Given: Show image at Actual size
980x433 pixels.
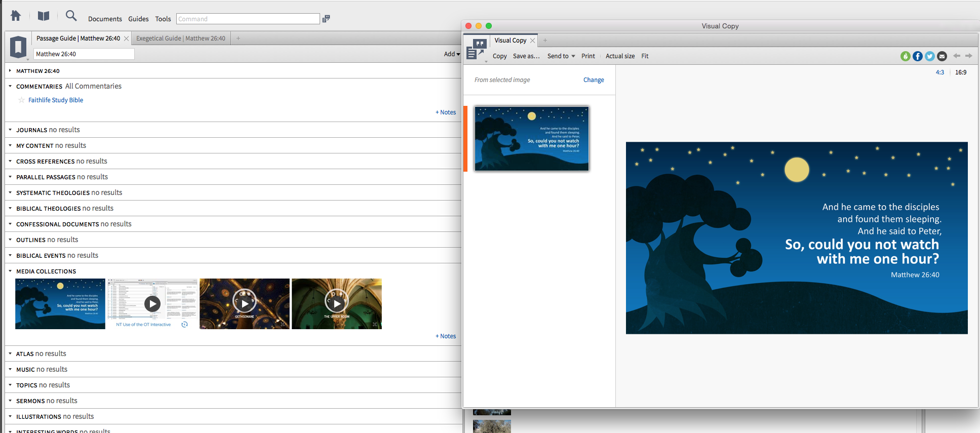Looking at the screenshot, I should 620,56.
